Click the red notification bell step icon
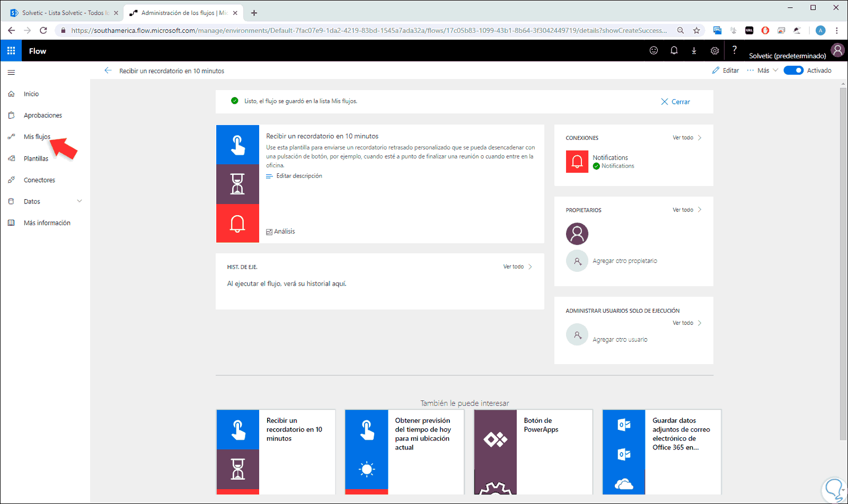The height and width of the screenshot is (504, 848). click(x=237, y=223)
